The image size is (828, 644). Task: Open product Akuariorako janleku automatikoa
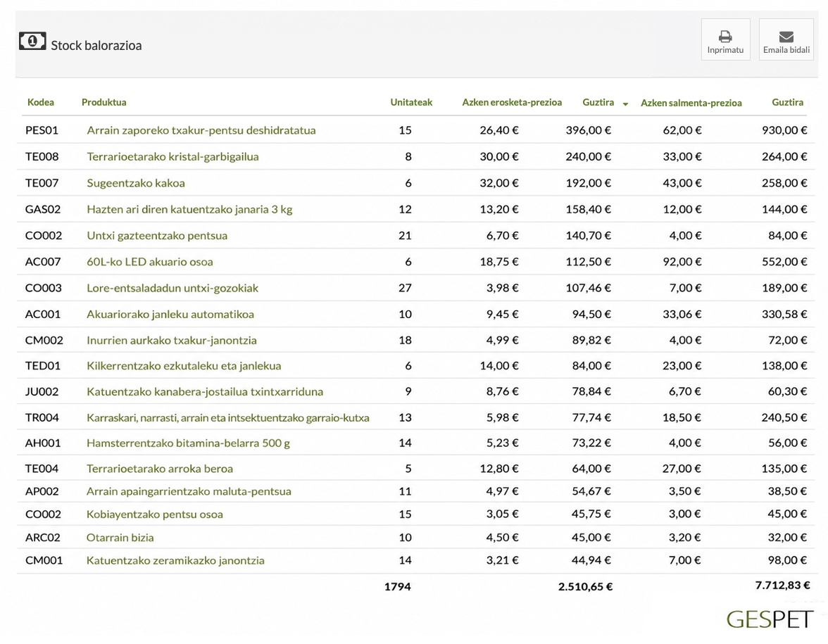pos(170,315)
